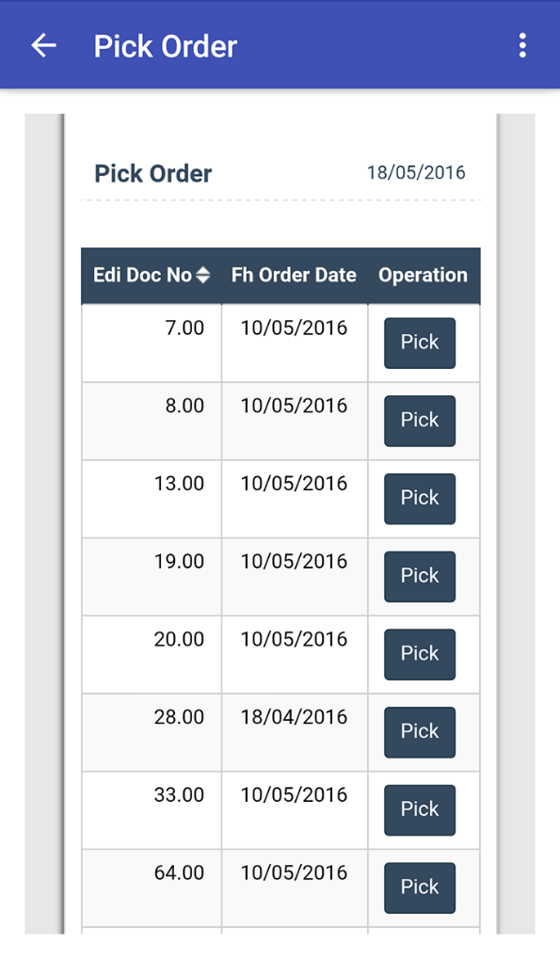The image size is (560, 959).
Task: Pick order 20.00
Action: click(419, 654)
